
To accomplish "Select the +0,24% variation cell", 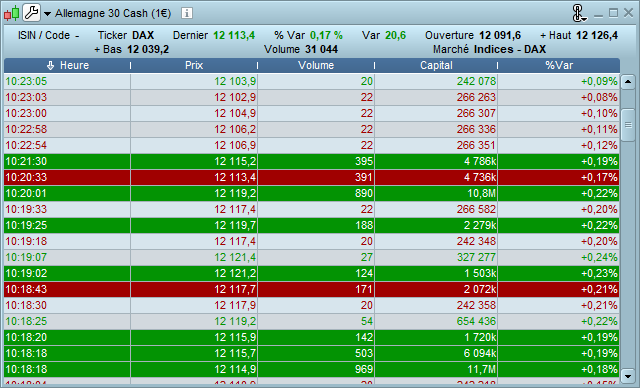I will tap(559, 257).
